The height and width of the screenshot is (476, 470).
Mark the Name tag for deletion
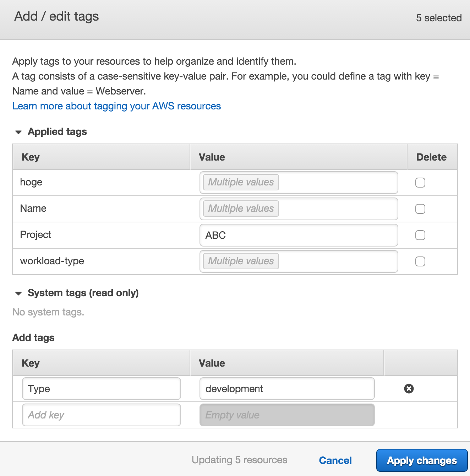click(x=420, y=209)
